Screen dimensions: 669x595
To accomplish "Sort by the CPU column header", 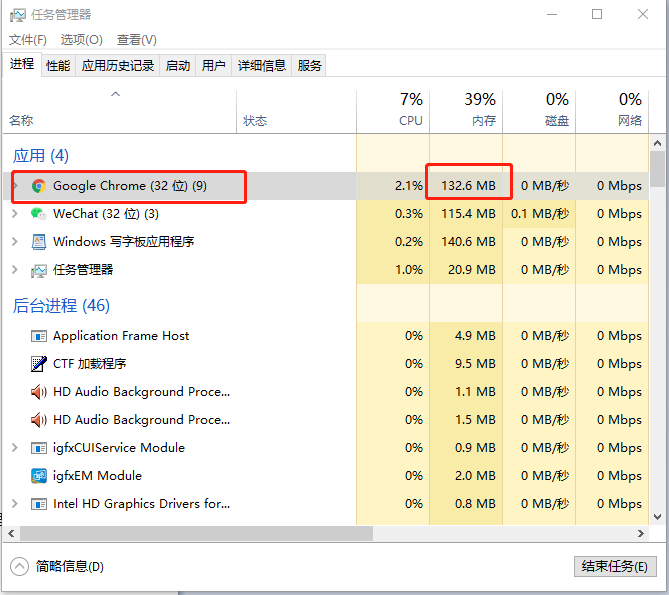I will 393,112.
